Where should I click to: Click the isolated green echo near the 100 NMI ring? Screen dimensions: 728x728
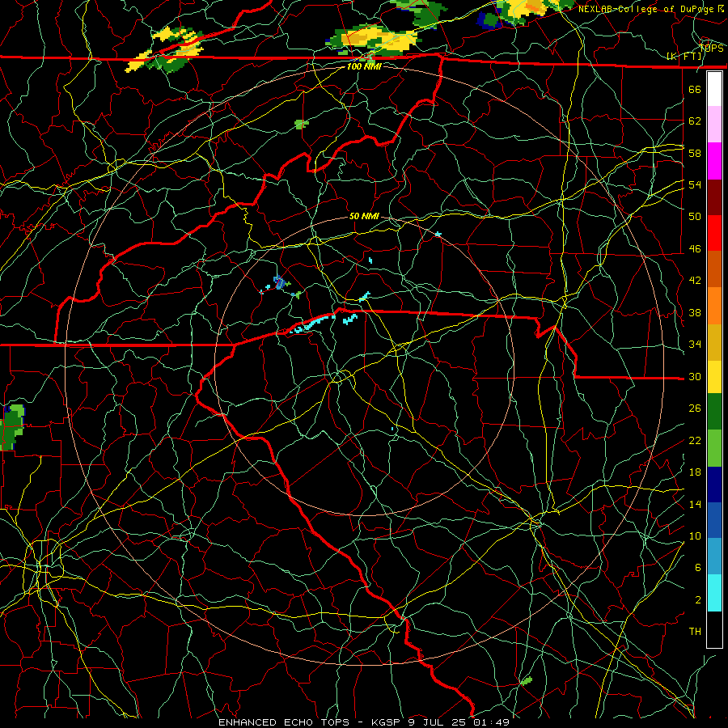click(x=302, y=124)
